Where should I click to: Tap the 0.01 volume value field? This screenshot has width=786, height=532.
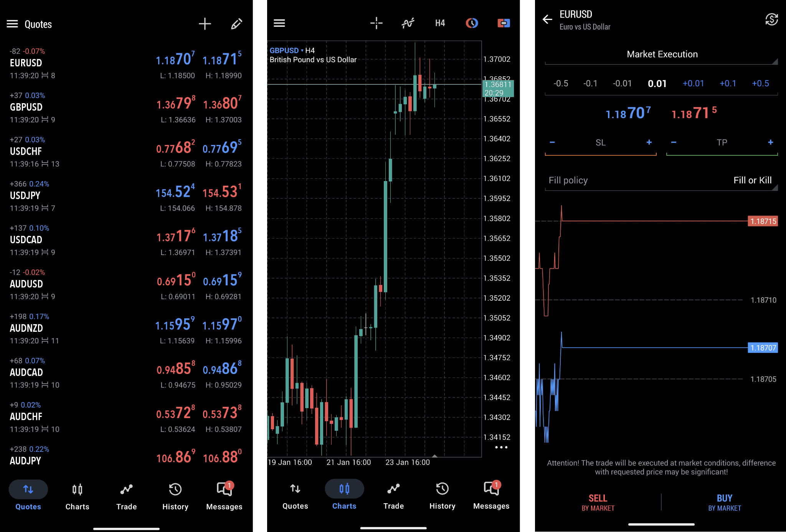coord(657,84)
